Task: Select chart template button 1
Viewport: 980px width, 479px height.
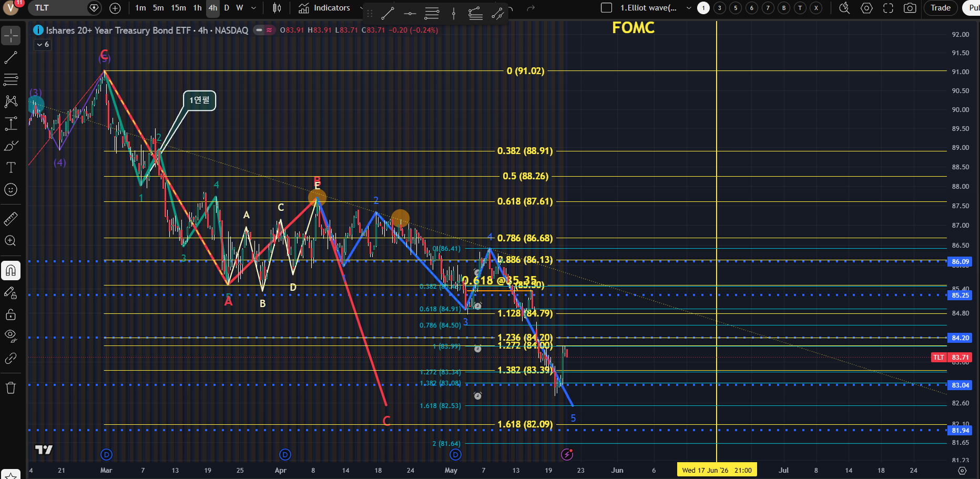Action: [703, 8]
